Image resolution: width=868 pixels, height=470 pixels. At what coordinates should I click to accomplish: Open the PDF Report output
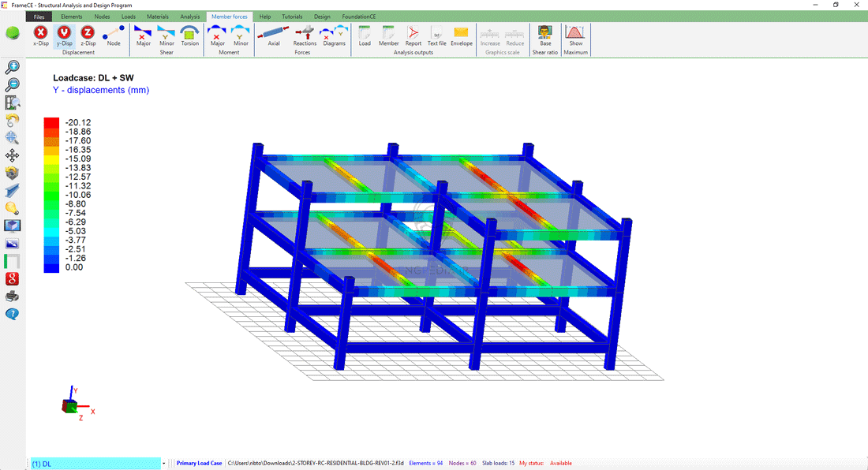point(413,35)
